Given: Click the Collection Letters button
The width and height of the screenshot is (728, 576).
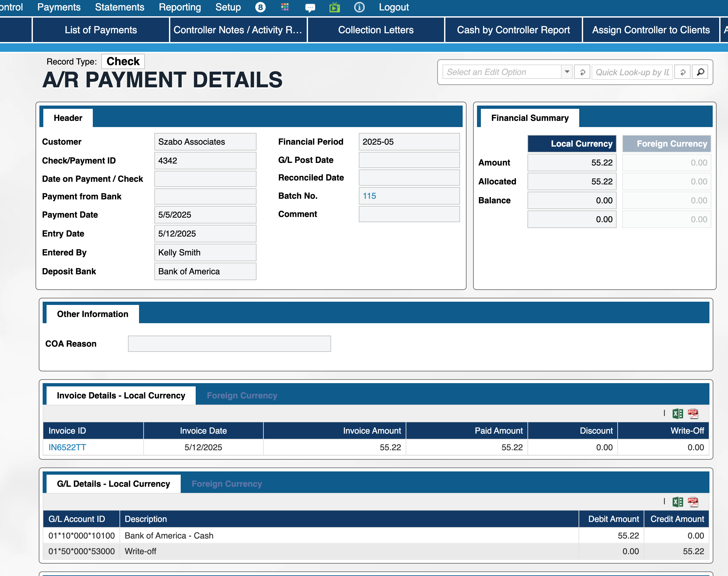Looking at the screenshot, I should click(x=375, y=30).
